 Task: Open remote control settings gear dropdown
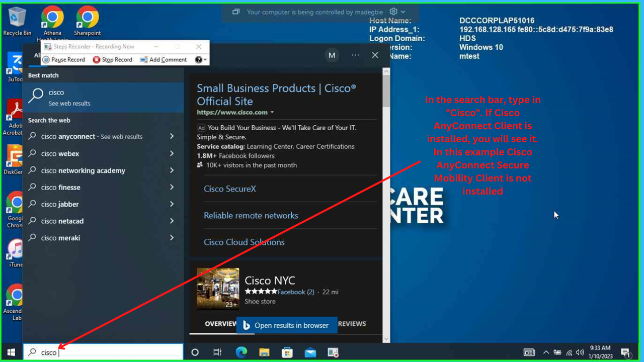pos(397,12)
